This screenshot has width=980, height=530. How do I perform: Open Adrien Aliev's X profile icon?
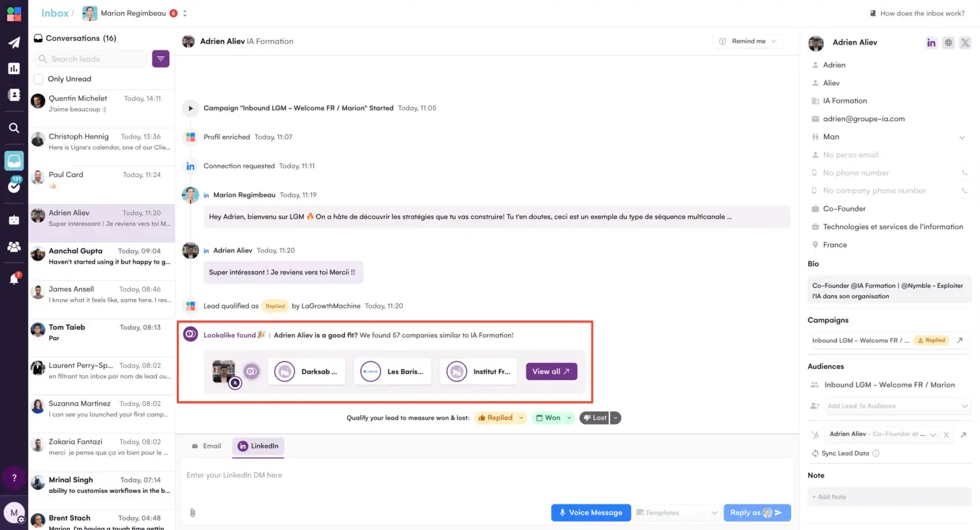[x=965, y=43]
